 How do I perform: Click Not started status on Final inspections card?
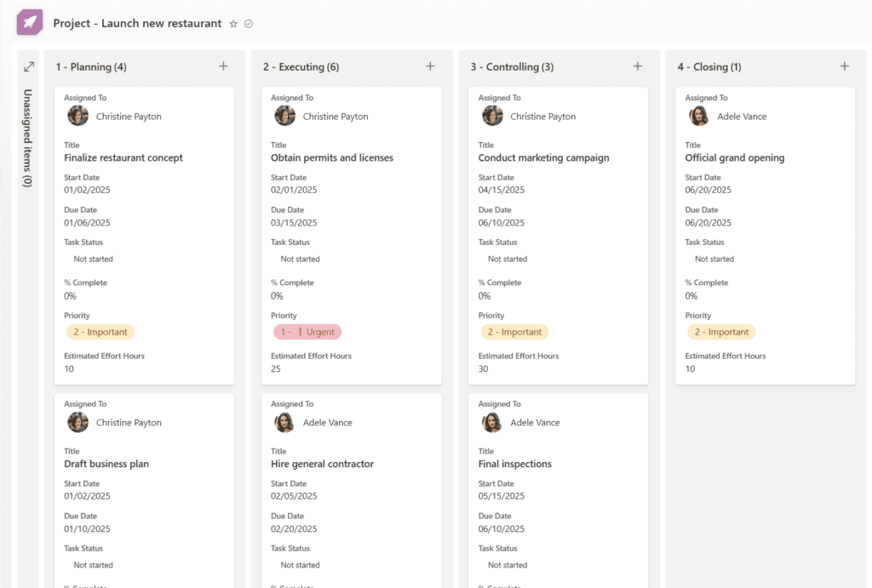coord(508,565)
